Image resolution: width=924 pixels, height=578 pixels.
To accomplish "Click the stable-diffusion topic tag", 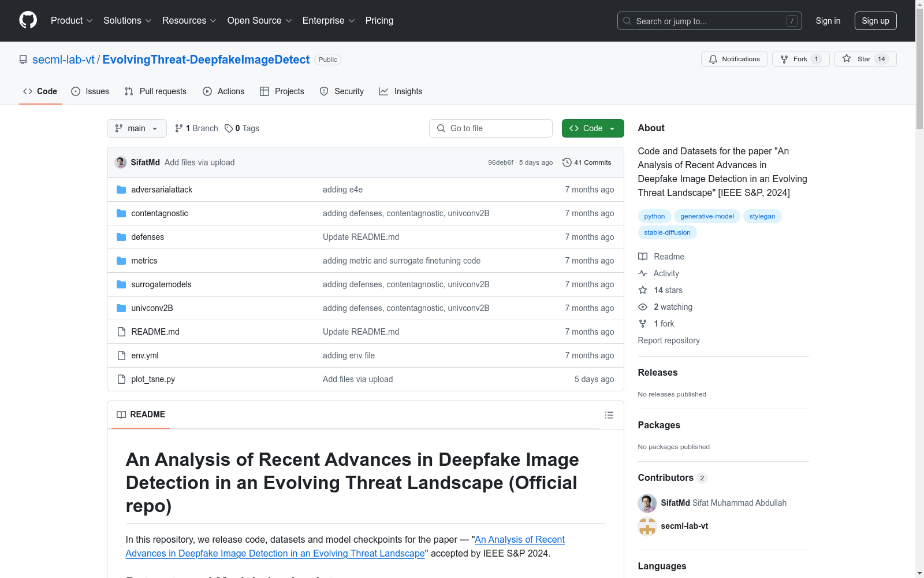I will coord(667,232).
